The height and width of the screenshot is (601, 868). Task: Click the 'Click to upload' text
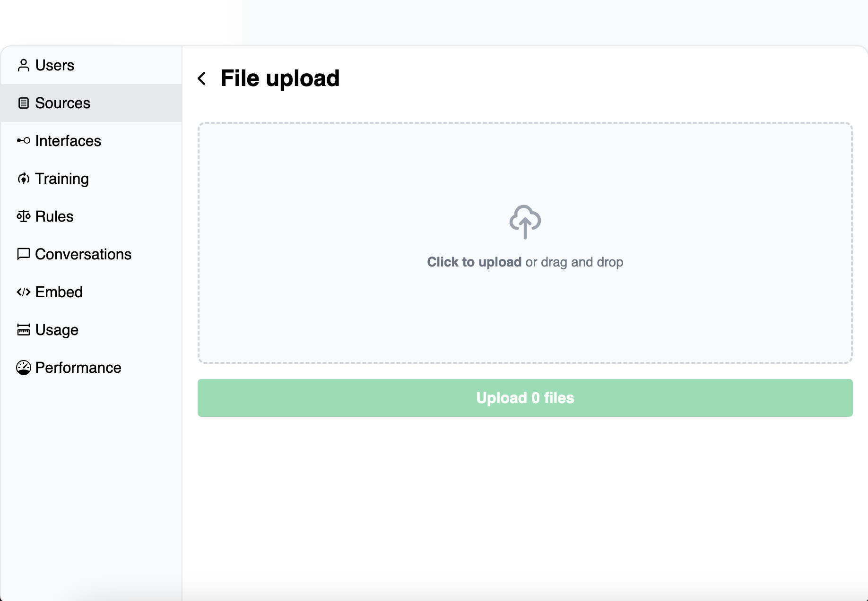[474, 262]
